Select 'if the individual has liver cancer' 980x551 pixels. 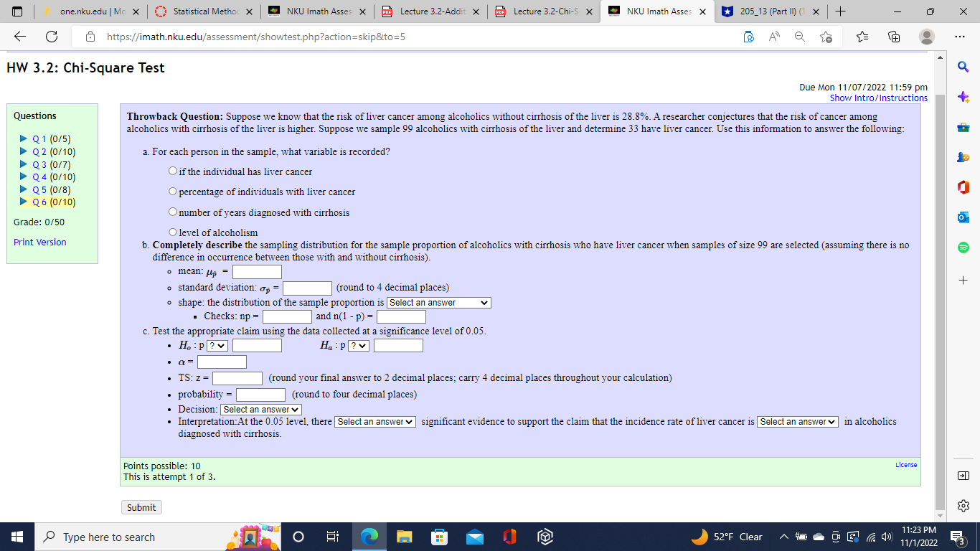172,171
